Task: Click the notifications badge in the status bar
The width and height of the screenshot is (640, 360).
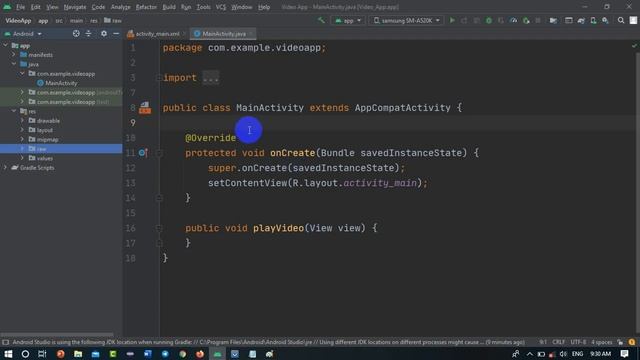Action: point(632,342)
